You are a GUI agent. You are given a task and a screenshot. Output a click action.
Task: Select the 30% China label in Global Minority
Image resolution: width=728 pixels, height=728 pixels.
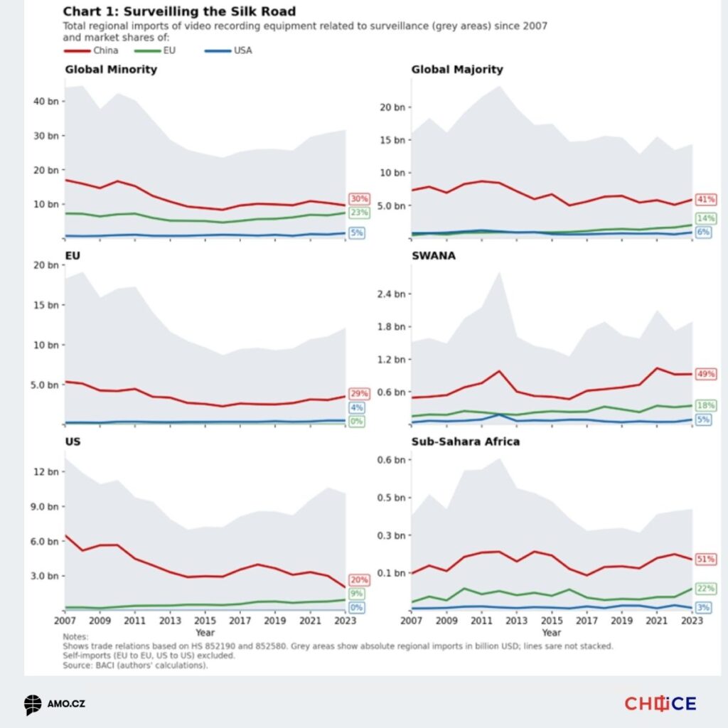[359, 199]
